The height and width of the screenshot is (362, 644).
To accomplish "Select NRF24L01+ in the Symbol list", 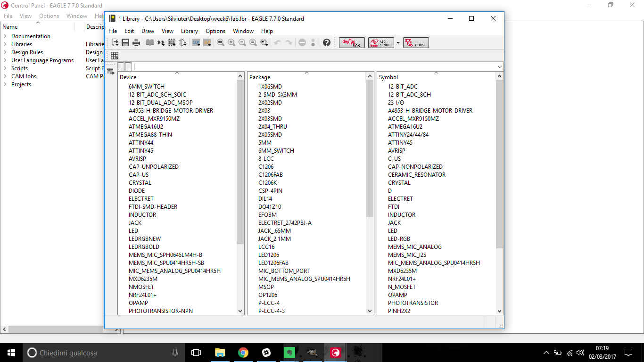I will pyautogui.click(x=402, y=279).
